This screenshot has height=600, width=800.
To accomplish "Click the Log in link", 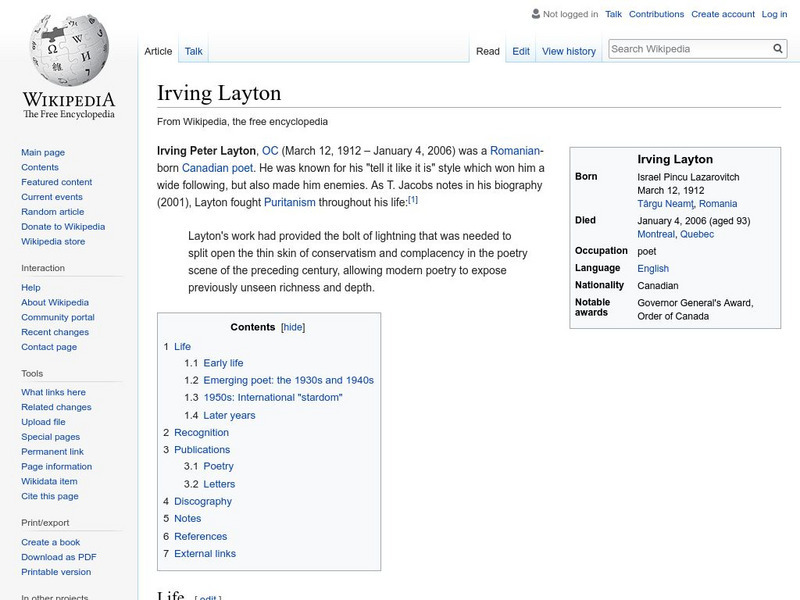I will pyautogui.click(x=774, y=14).
